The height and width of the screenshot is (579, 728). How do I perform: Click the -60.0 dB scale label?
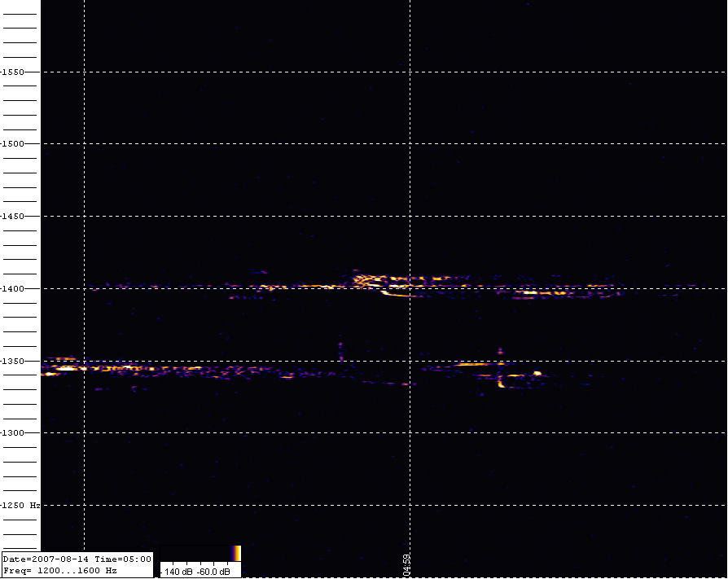(213, 572)
